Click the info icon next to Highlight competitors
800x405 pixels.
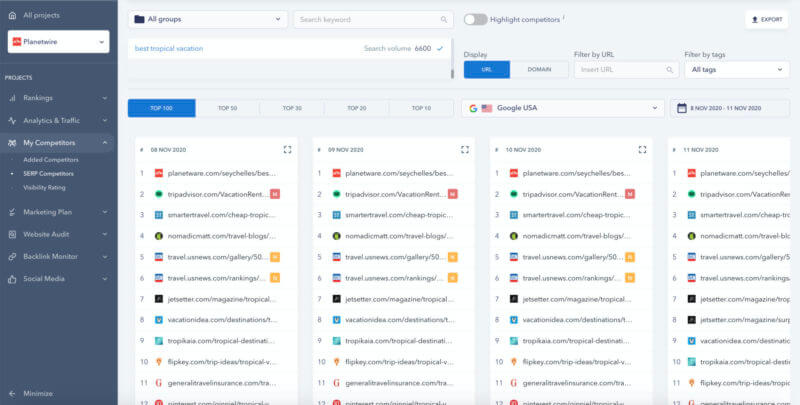(564, 18)
